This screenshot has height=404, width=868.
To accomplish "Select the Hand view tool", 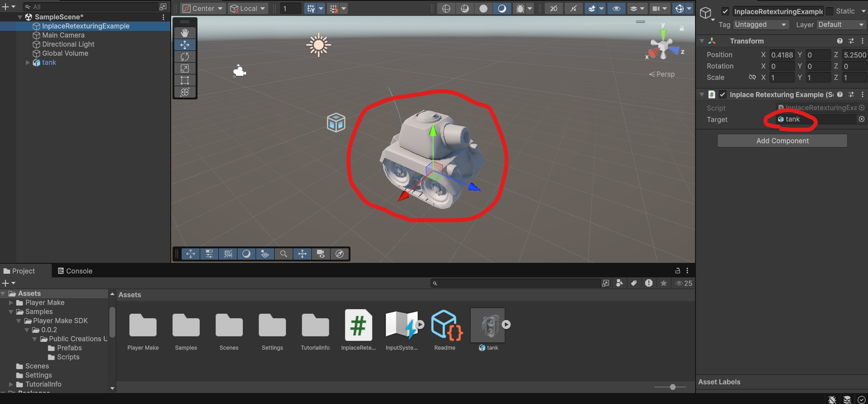I will [185, 33].
